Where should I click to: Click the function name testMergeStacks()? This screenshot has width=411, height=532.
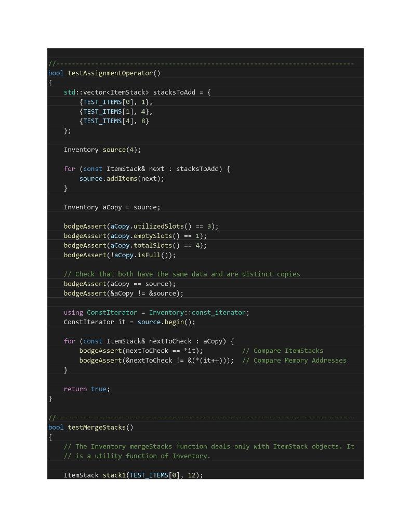[x=100, y=427]
